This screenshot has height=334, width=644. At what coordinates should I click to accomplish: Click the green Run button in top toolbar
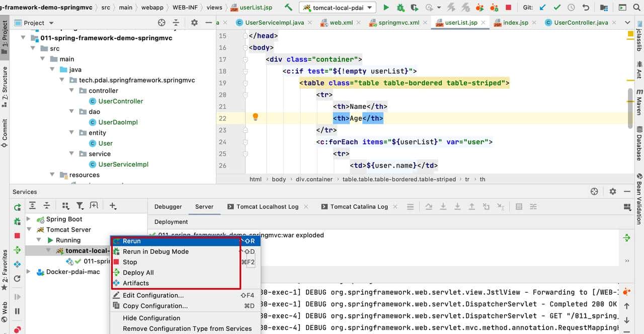[x=386, y=8]
